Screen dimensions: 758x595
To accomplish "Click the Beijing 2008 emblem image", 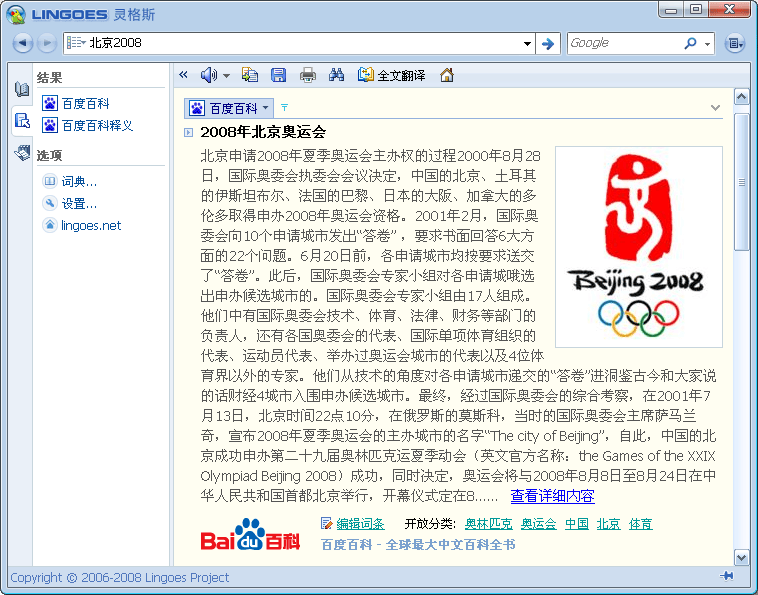I will point(639,247).
